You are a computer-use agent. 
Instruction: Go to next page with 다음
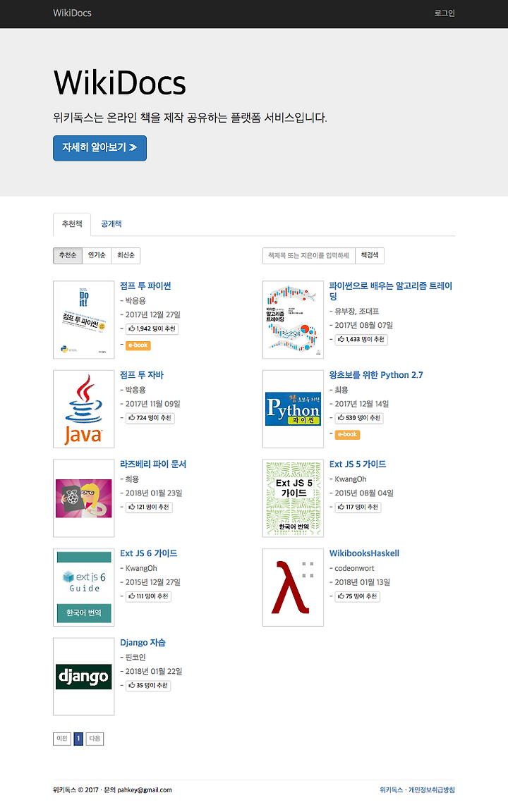tap(95, 739)
